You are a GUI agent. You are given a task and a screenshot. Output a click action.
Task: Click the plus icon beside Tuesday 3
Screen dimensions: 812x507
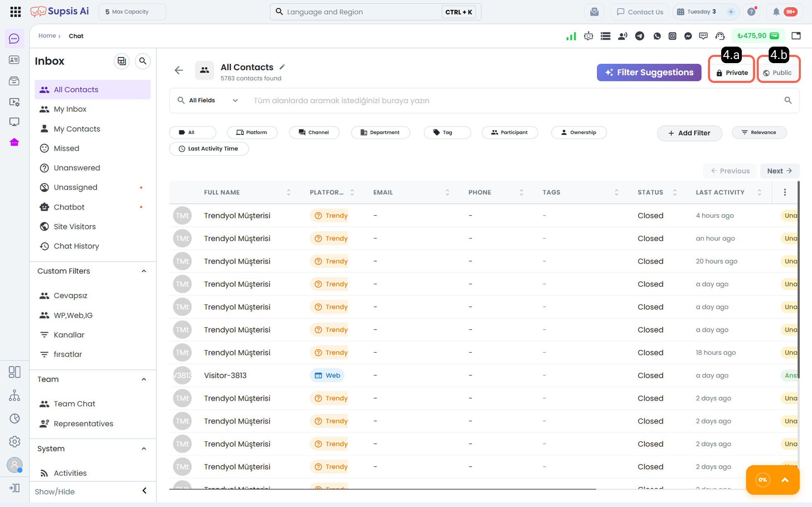point(731,12)
